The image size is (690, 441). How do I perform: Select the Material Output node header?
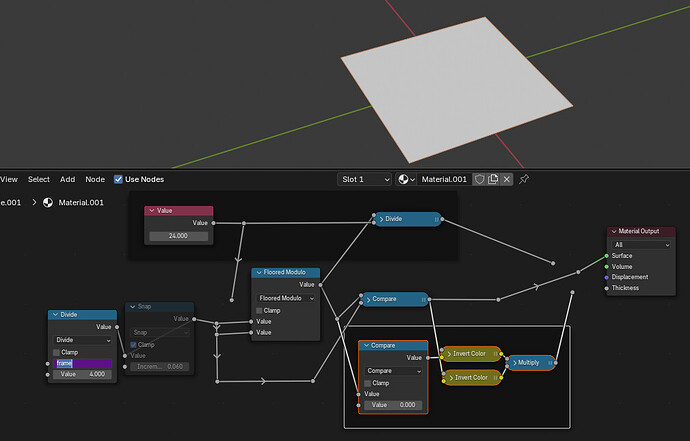[641, 231]
